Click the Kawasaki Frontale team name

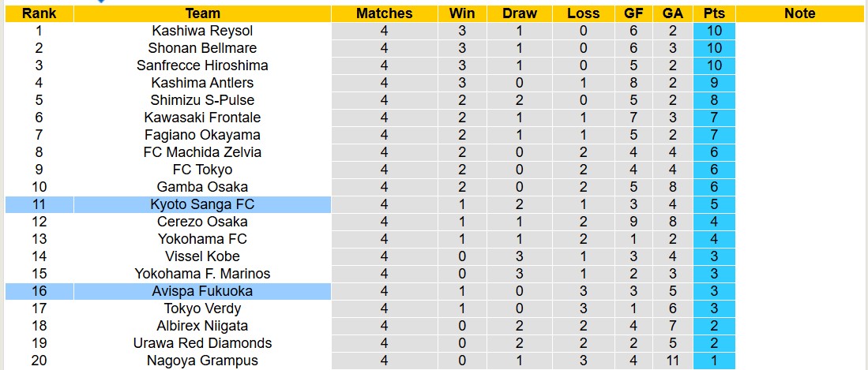pyautogui.click(x=202, y=118)
